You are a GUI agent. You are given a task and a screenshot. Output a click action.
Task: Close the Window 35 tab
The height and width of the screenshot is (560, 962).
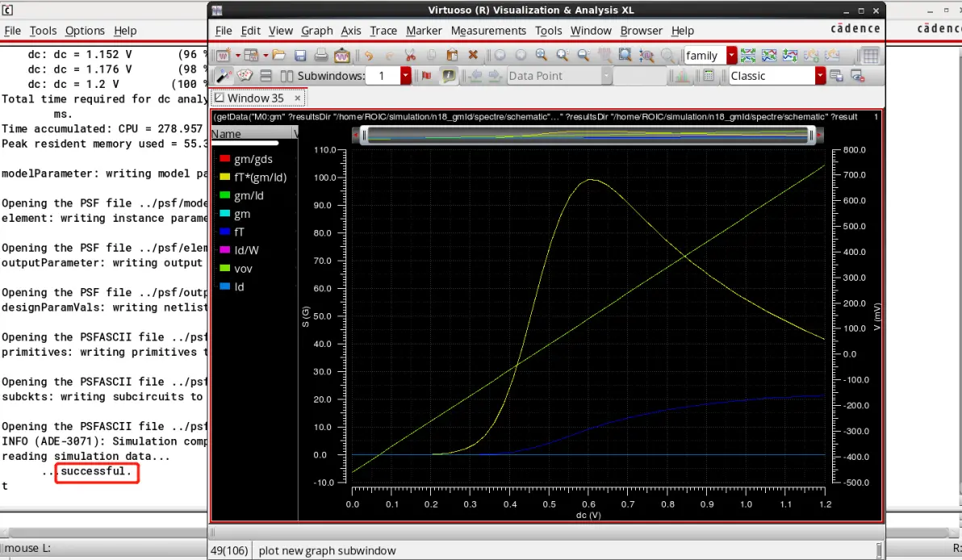coord(298,98)
